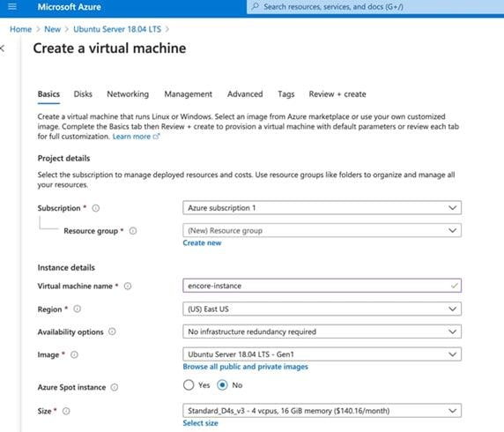504x432 pixels.
Task: Open the Image dropdown
Action: click(x=322, y=354)
